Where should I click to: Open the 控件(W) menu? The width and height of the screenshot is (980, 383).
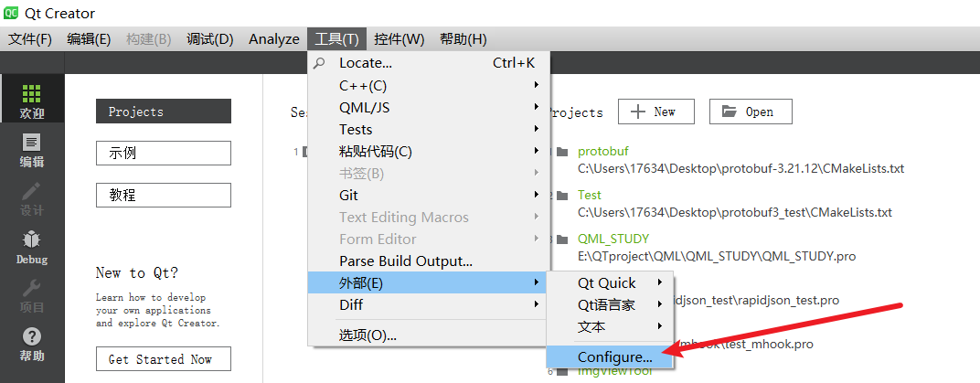point(399,39)
